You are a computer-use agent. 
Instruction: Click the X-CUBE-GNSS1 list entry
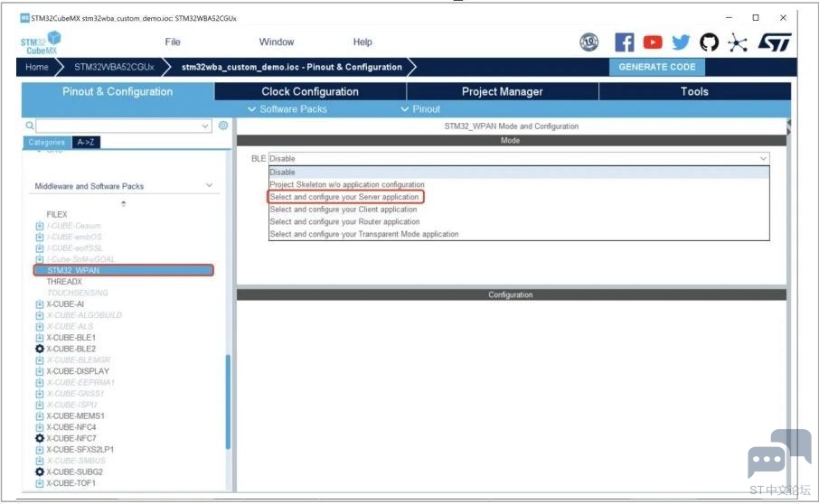point(75,394)
